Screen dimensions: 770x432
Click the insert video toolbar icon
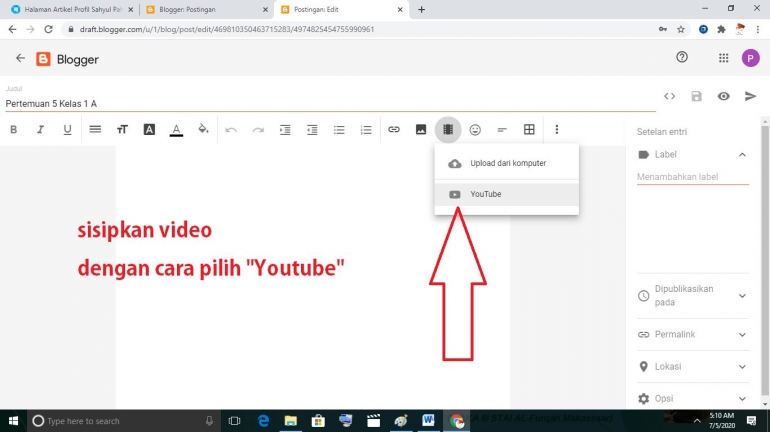coord(448,130)
